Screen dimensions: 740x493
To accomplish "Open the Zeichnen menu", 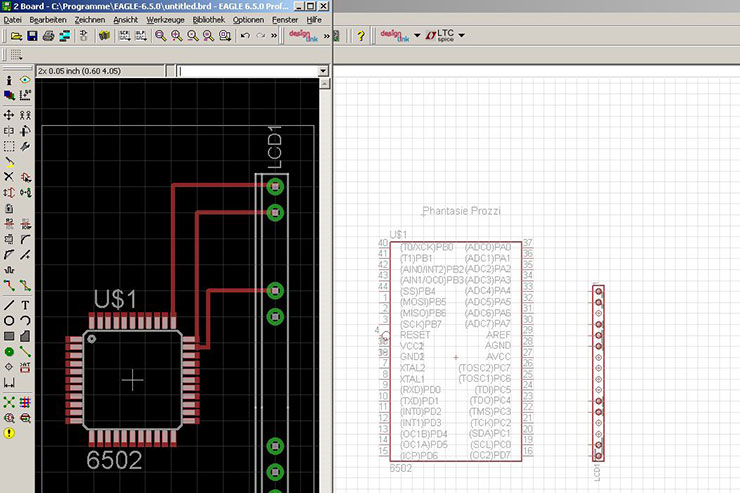I will click(90, 20).
